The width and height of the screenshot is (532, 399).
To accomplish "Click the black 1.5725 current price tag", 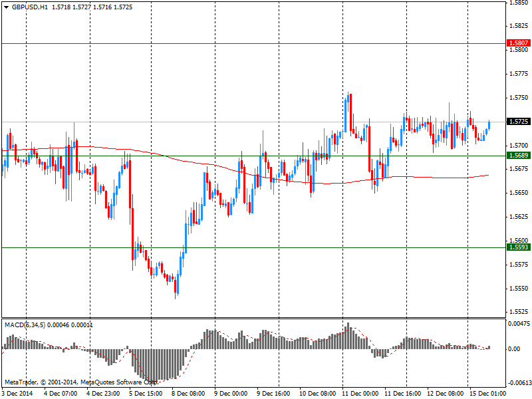I will click(x=518, y=122).
